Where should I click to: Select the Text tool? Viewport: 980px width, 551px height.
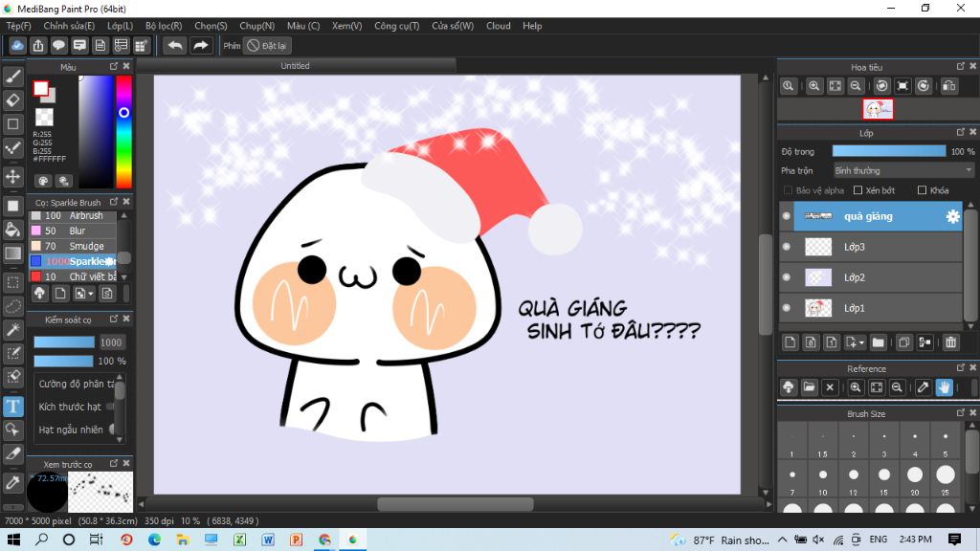click(x=13, y=407)
